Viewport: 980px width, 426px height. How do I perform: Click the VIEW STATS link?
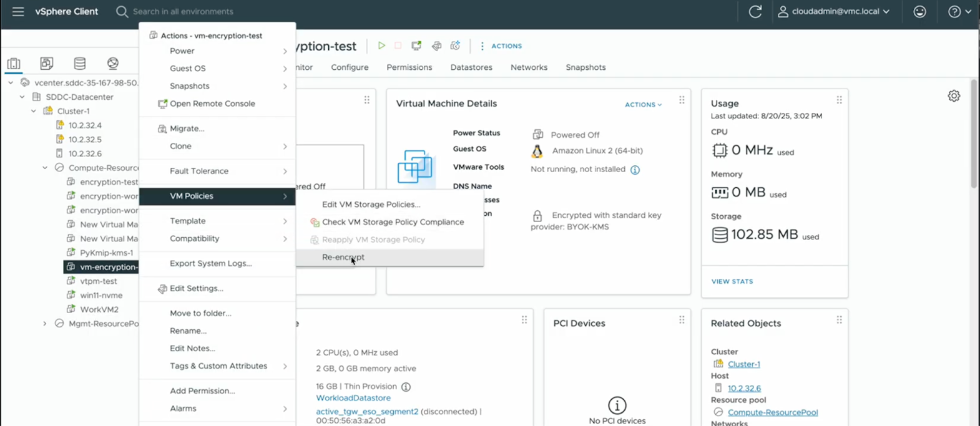(732, 281)
